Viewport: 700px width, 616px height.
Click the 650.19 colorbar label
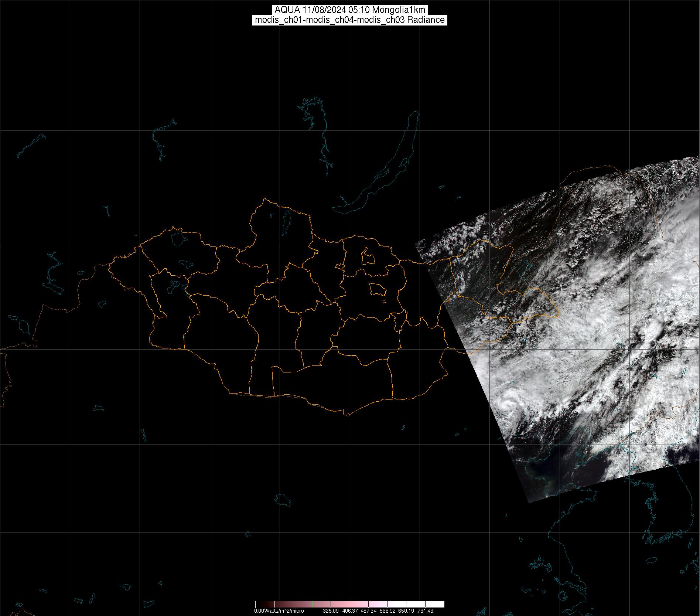(406, 611)
